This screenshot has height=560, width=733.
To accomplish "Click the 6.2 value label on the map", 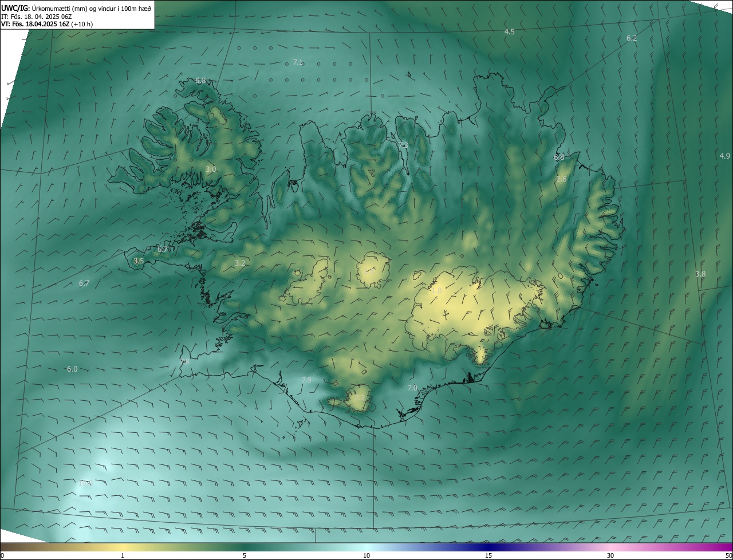I will [x=632, y=38].
